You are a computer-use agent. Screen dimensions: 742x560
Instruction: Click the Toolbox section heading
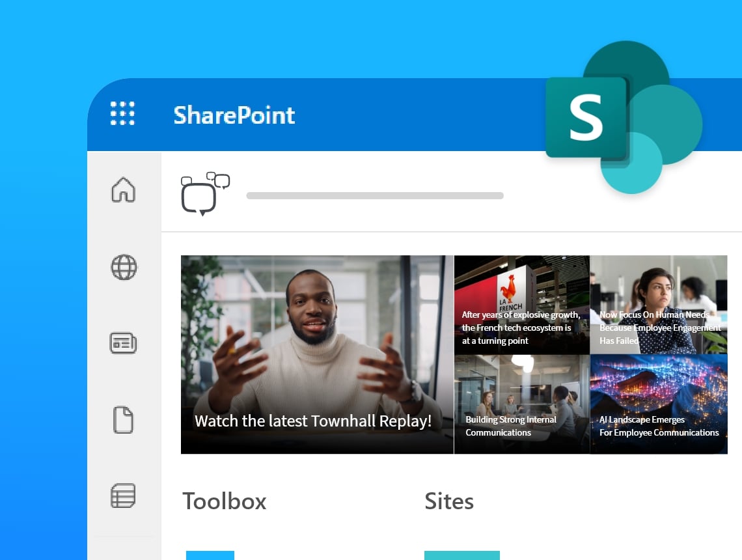[225, 501]
